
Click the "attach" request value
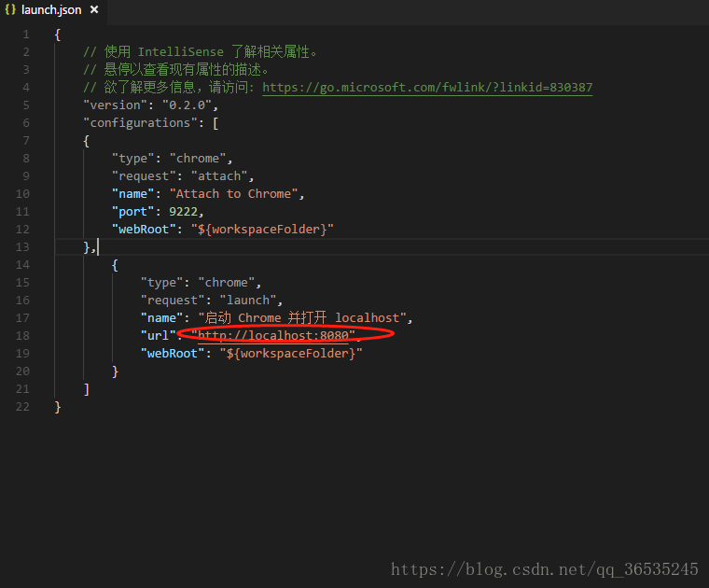tap(219, 176)
